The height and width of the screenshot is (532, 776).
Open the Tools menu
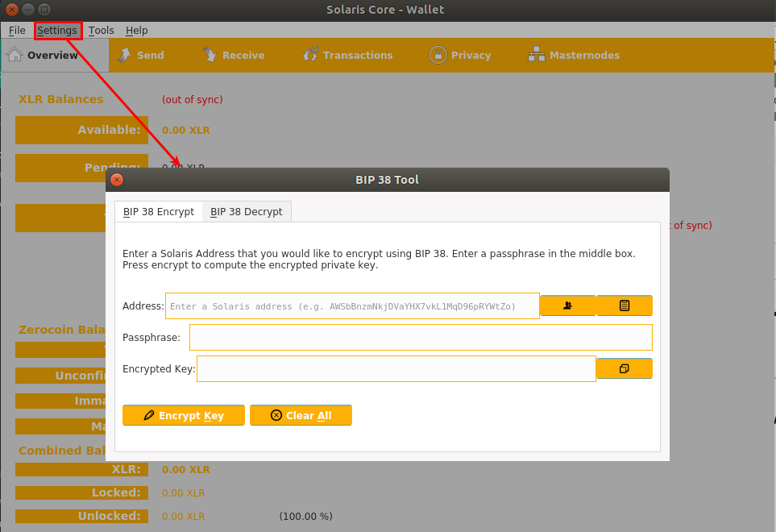[x=101, y=30]
